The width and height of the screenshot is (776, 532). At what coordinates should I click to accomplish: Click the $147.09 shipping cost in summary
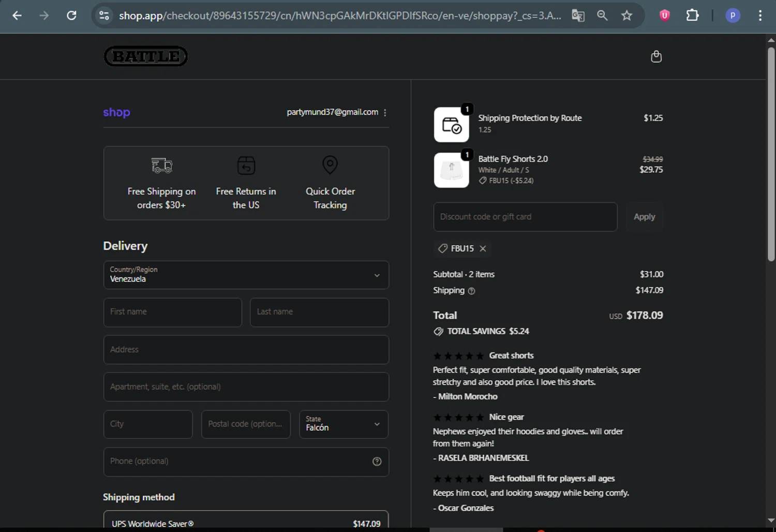coord(649,290)
